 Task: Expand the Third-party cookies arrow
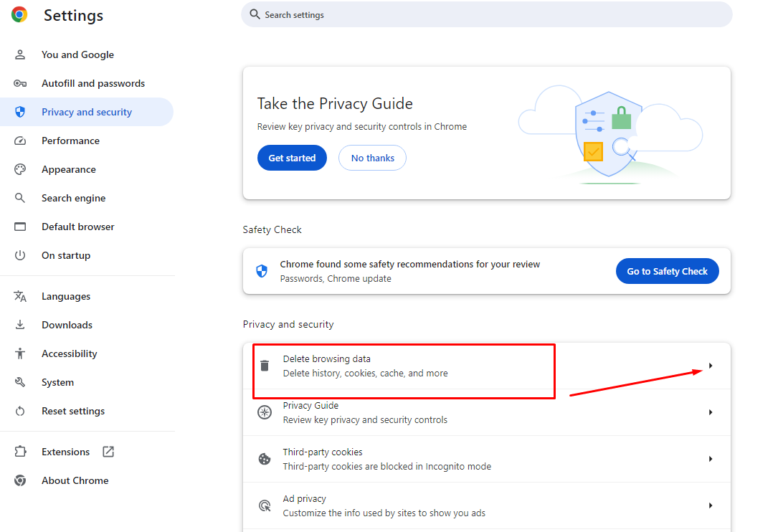711,459
